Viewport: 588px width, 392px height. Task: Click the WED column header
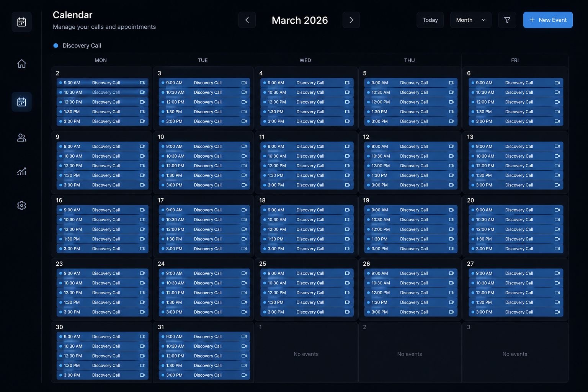[305, 60]
